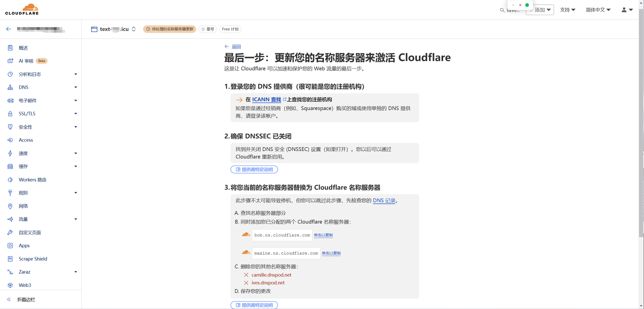Open the Access menu item
Screen dimensions: 644x309
pyautogui.click(x=26, y=140)
